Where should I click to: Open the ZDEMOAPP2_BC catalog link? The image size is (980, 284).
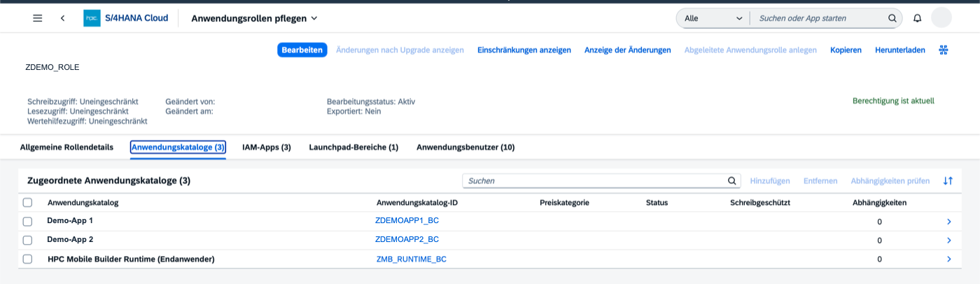pyautogui.click(x=407, y=239)
